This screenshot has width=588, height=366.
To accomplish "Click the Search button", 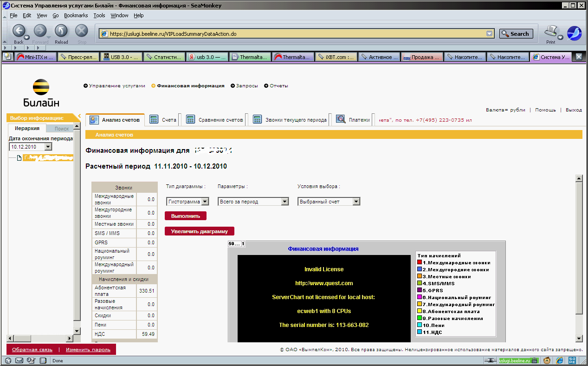I will (516, 34).
